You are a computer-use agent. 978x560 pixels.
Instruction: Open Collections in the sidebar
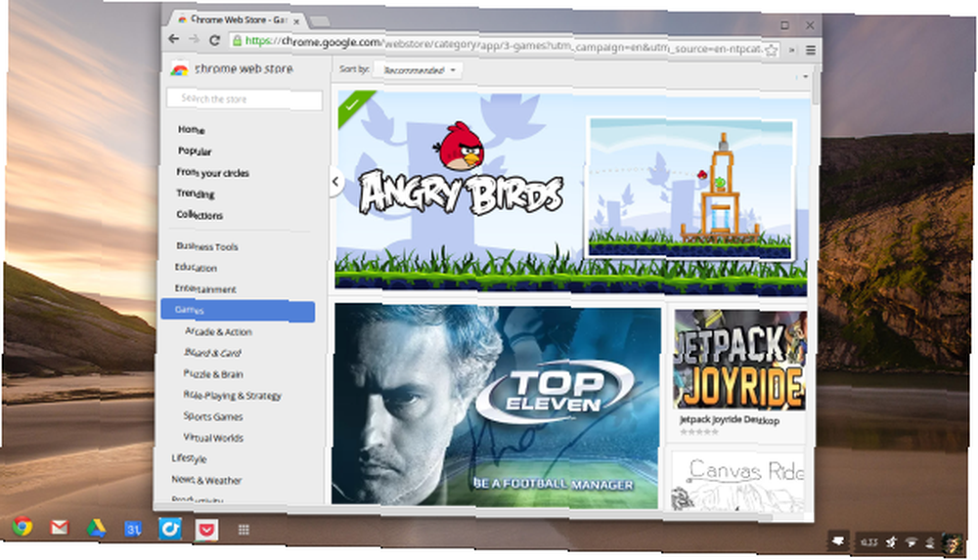coord(199,215)
